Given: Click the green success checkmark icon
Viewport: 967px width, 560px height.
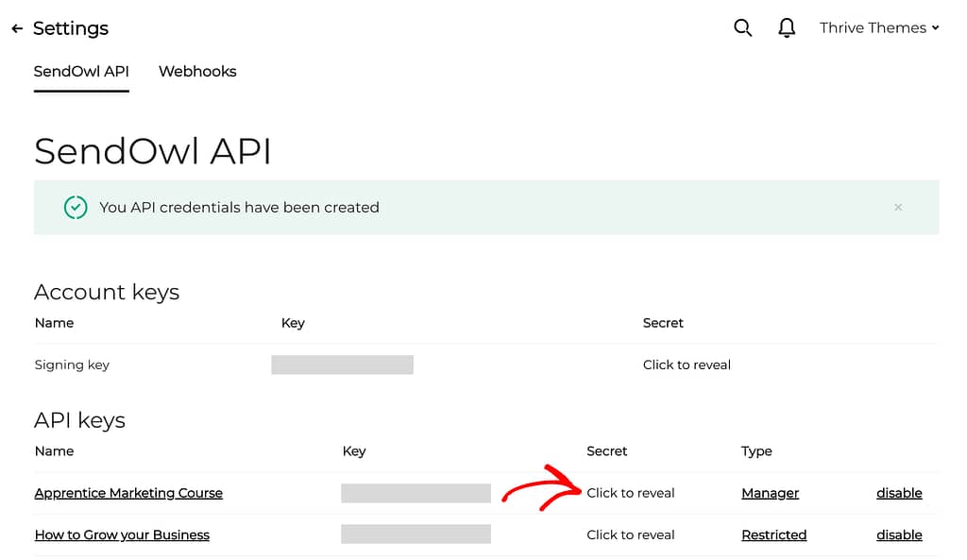Looking at the screenshot, I should coord(76,207).
